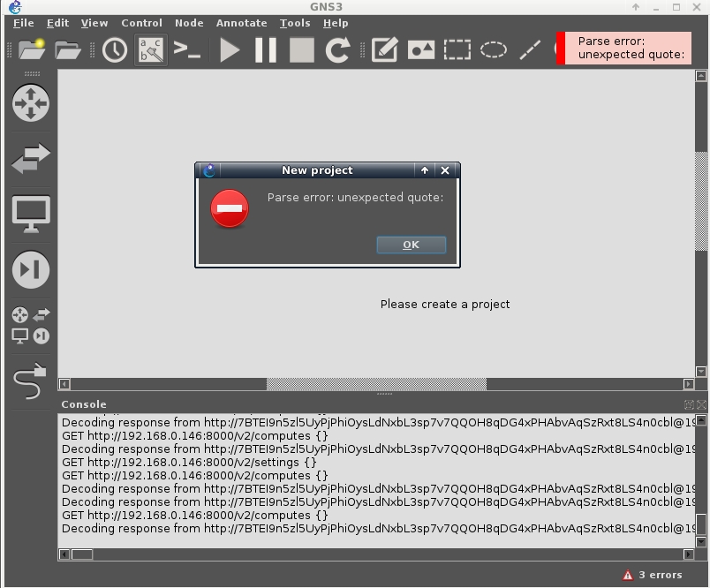Click the Add a link cable icon
710x588 pixels.
pyautogui.click(x=30, y=381)
